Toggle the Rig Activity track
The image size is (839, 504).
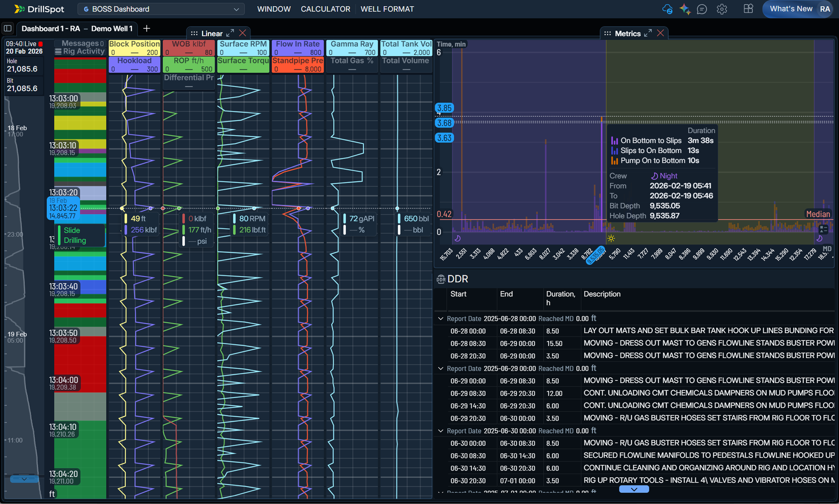pos(80,51)
